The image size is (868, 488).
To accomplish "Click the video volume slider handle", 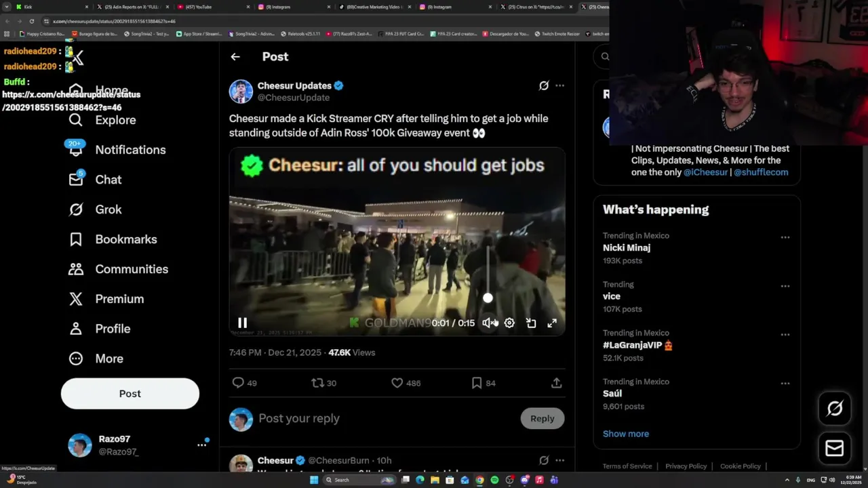I will [x=488, y=298].
